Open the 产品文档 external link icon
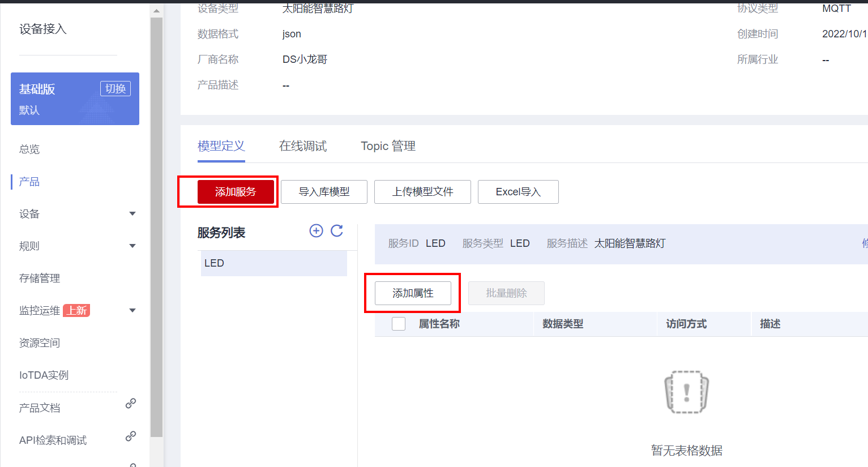 pyautogui.click(x=131, y=404)
